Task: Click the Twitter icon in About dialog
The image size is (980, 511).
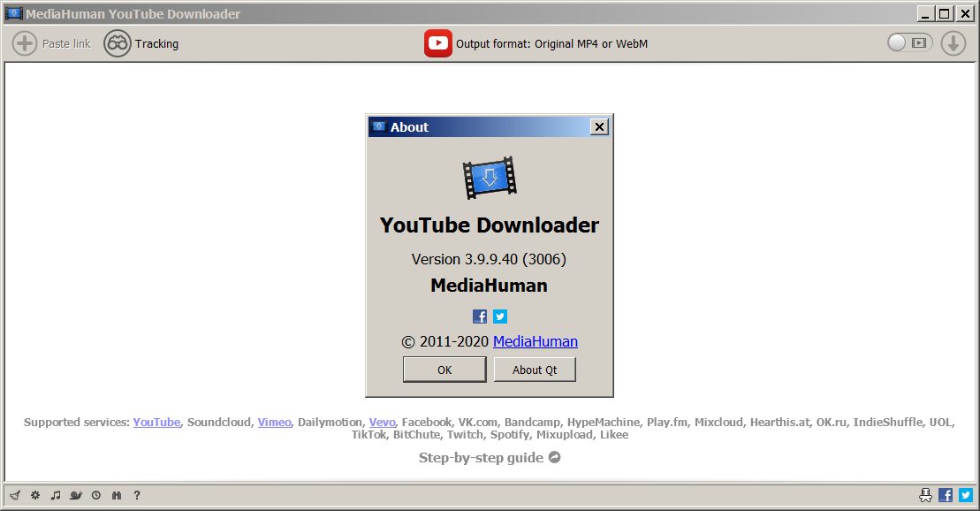Action: 500,317
